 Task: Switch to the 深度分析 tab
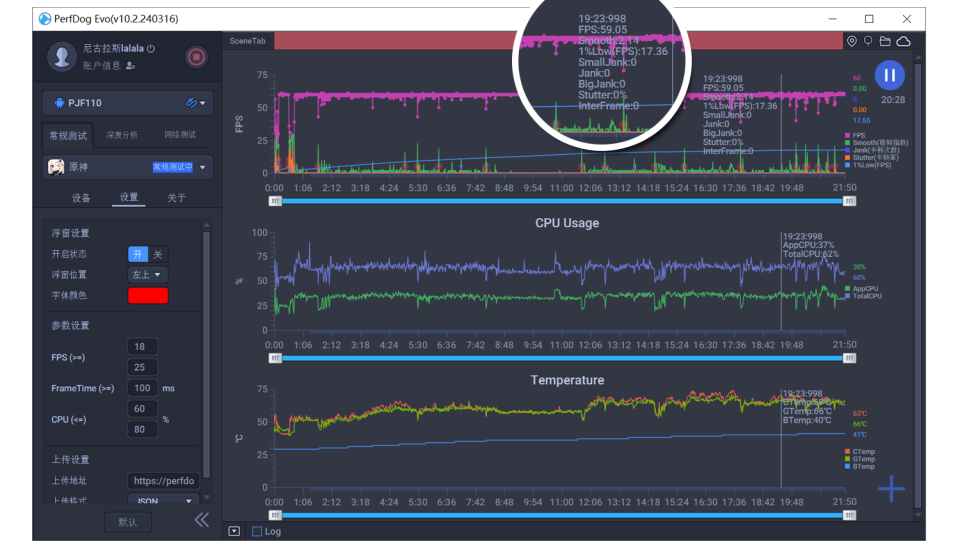(122, 135)
